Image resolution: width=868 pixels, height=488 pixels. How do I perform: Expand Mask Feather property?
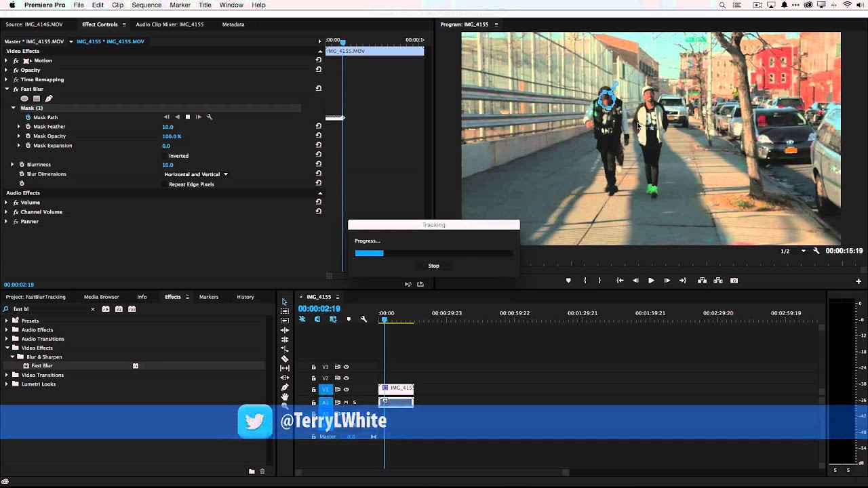coord(19,127)
